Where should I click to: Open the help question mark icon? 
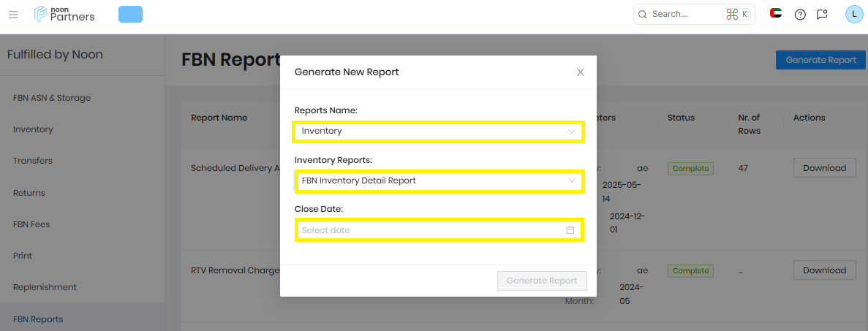point(800,15)
